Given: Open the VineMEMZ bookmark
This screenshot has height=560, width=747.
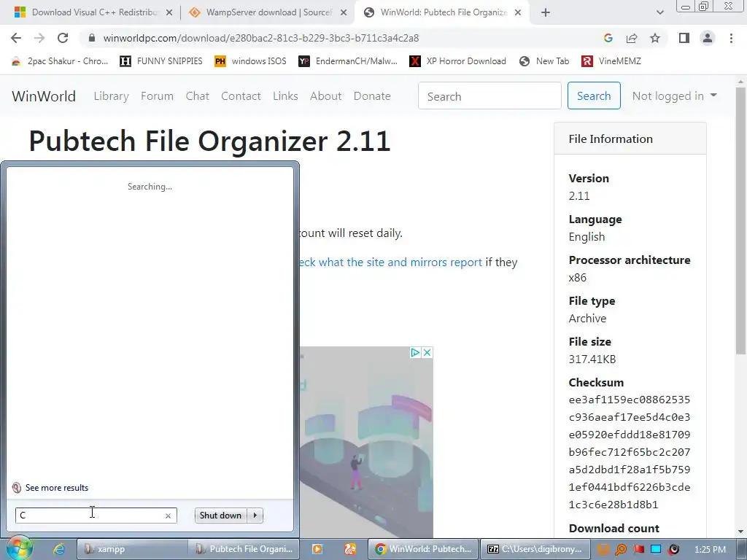Looking at the screenshot, I should click(611, 61).
